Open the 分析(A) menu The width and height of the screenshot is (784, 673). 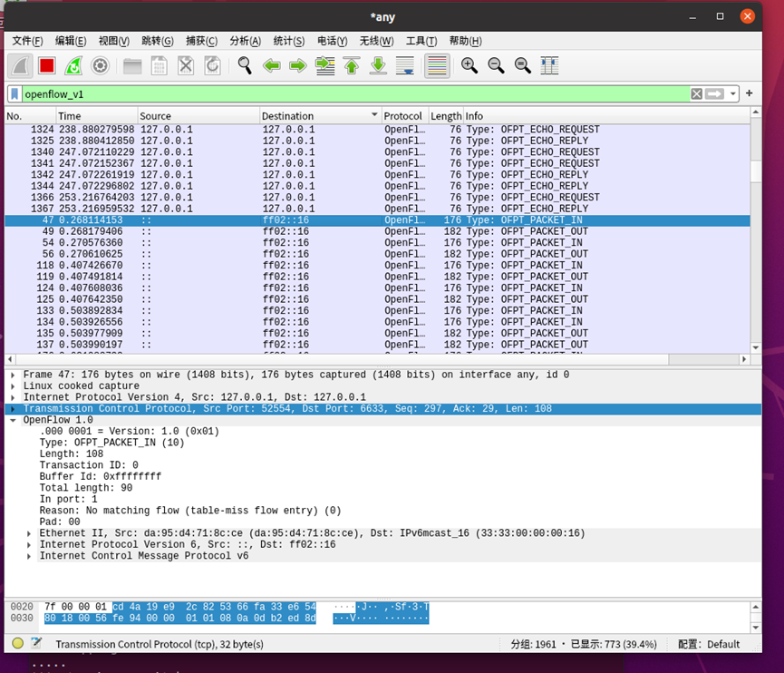tap(245, 41)
